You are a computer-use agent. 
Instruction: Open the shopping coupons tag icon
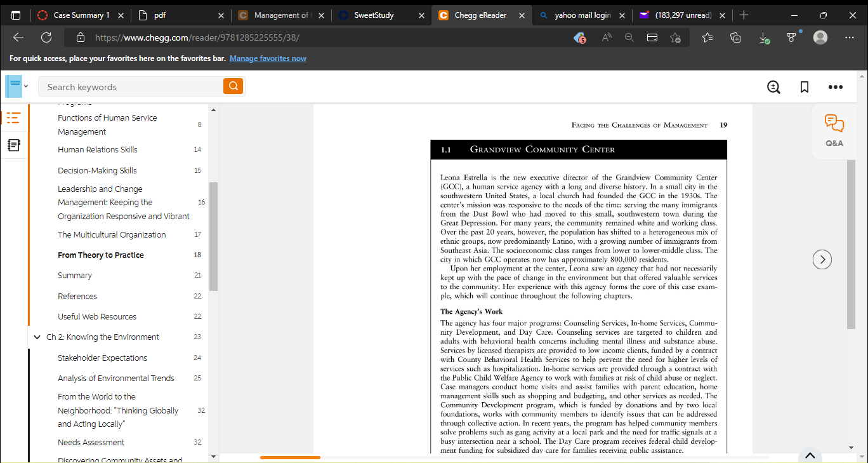pos(579,38)
